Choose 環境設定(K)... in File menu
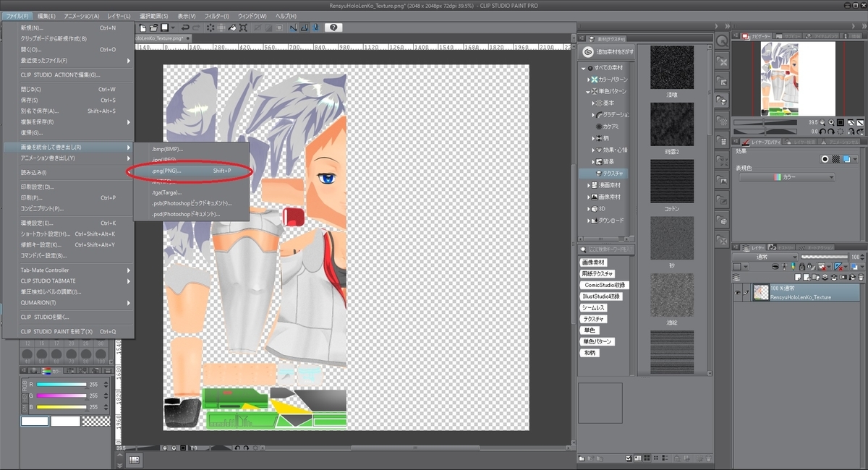Viewport: 868px width, 470px height. tap(68, 223)
